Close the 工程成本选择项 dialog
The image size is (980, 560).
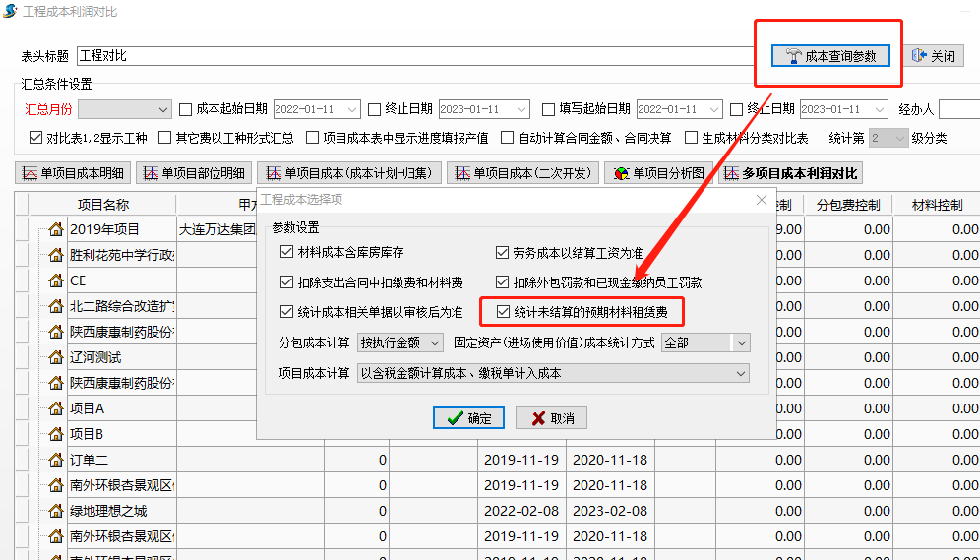coord(761,200)
